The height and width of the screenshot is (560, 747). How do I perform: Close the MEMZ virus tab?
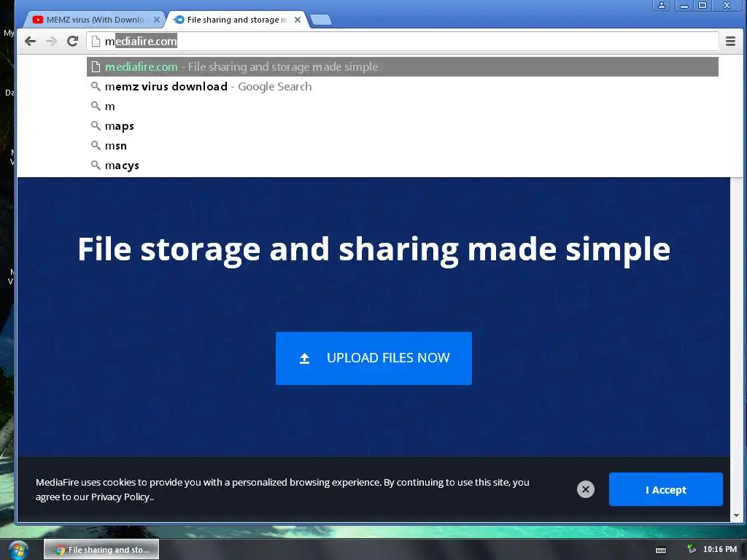pos(157,20)
